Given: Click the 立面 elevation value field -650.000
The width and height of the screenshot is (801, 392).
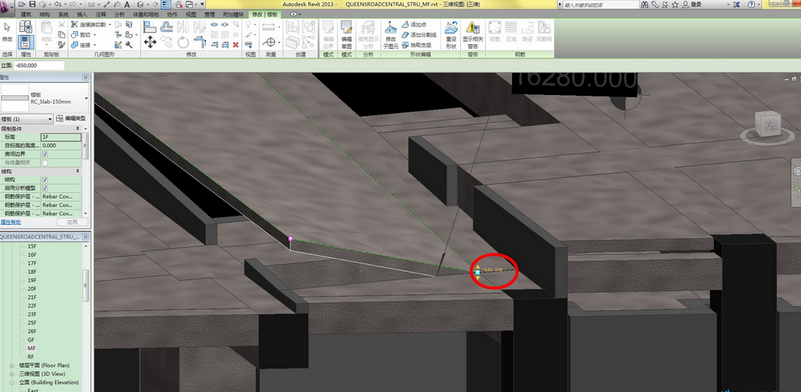Looking at the screenshot, I should (x=39, y=65).
